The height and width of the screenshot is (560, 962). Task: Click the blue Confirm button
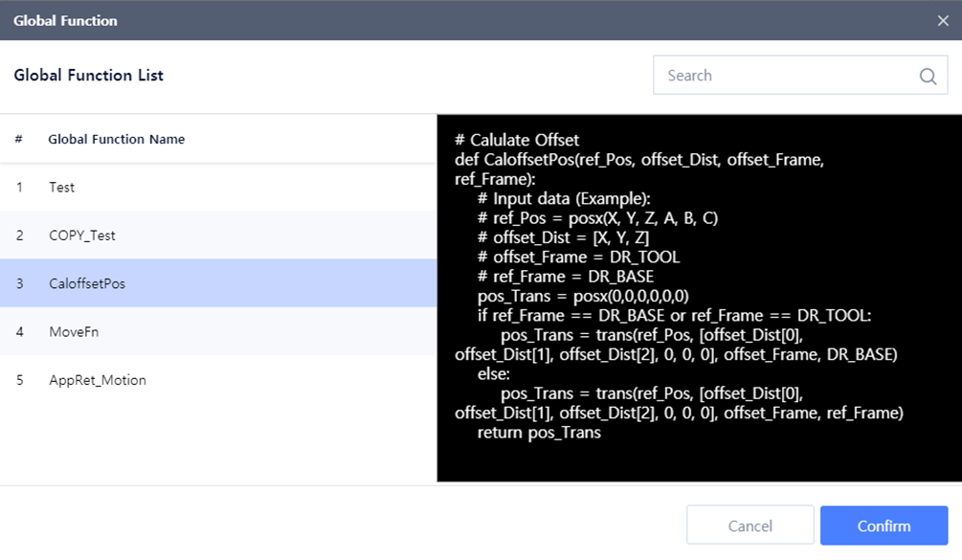point(884,526)
